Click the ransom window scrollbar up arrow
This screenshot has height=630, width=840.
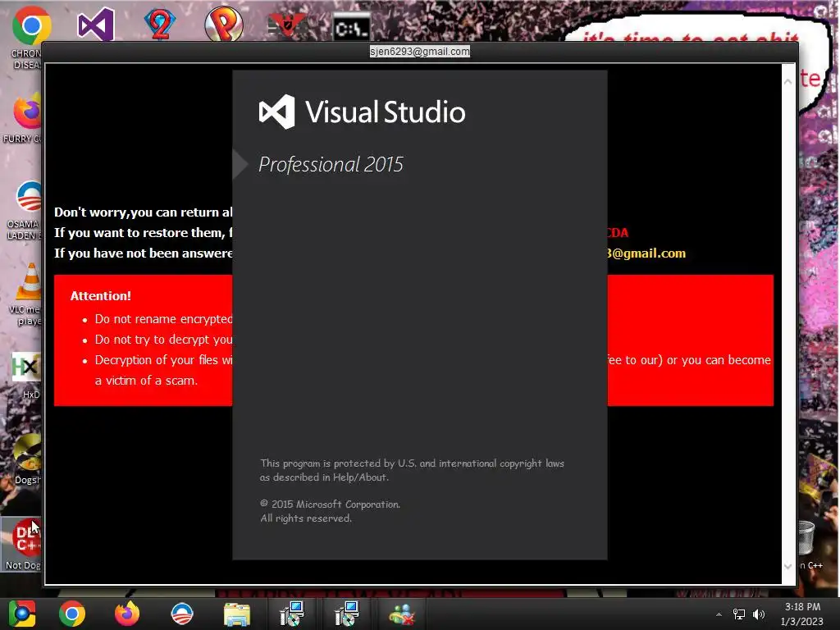click(x=788, y=81)
